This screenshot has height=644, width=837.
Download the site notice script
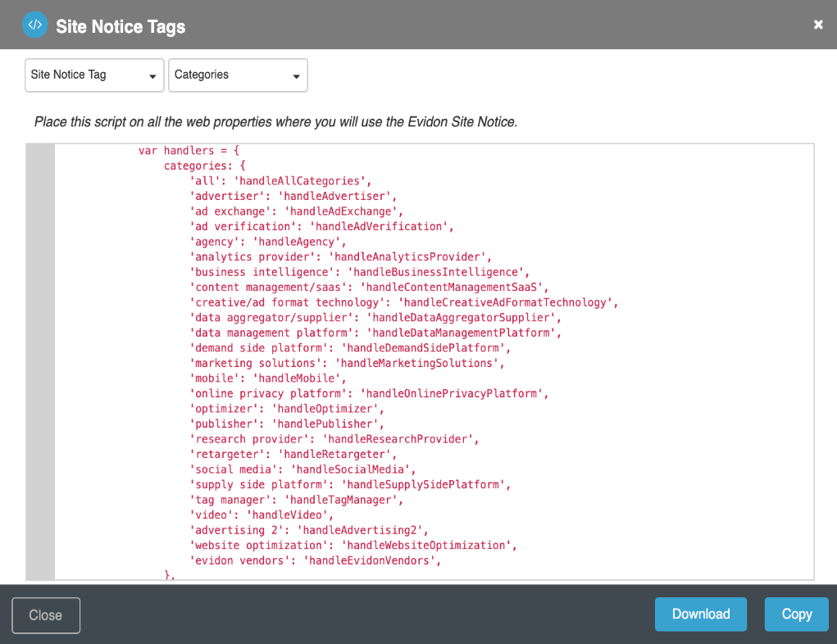coord(700,614)
